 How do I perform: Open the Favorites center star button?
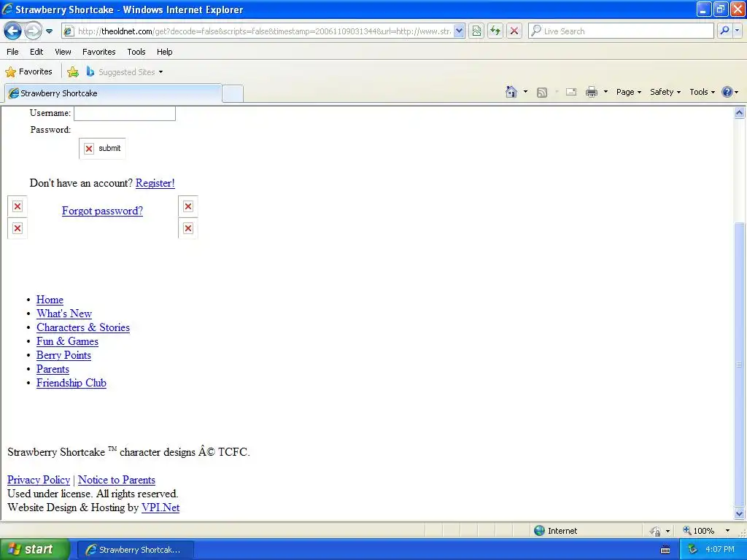[28, 72]
